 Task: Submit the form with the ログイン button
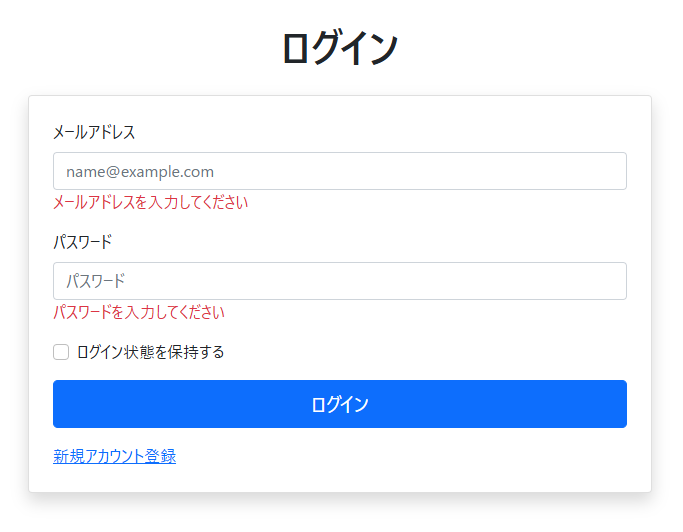click(339, 404)
